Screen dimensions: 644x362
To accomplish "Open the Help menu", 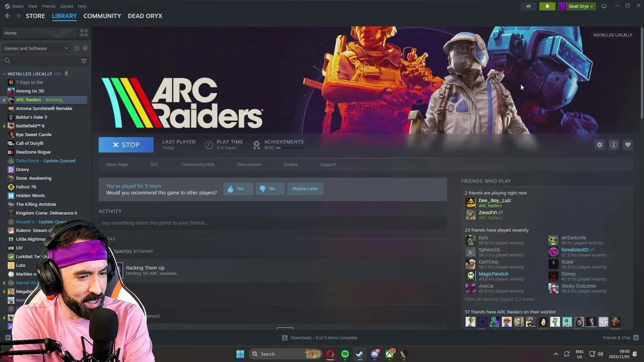I will tap(83, 6).
